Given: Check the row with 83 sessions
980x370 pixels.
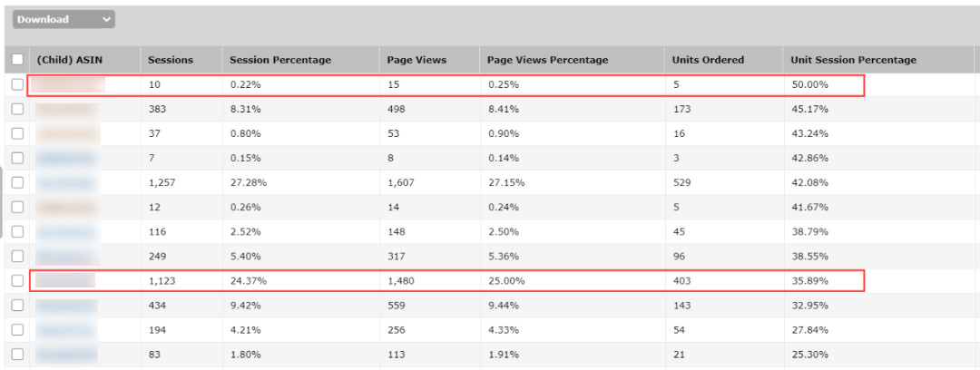Looking at the screenshot, I should click(17, 355).
